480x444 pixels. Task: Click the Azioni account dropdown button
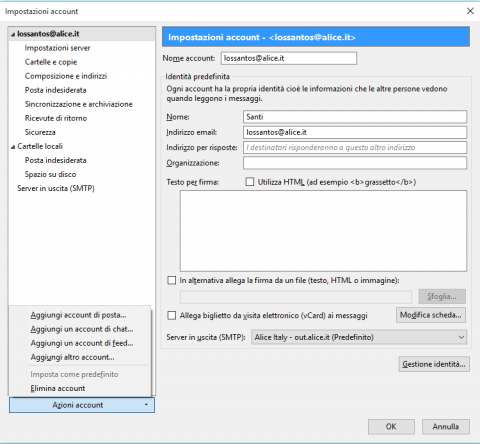[82, 405]
